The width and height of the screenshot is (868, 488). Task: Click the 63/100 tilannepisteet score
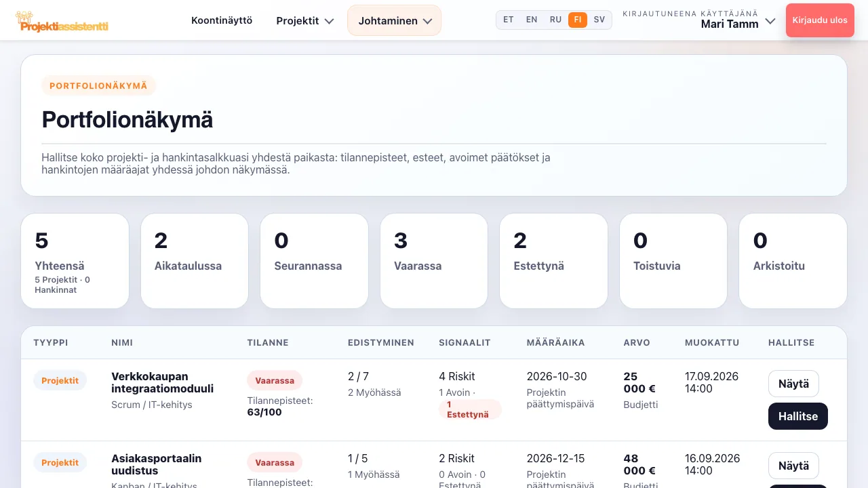click(264, 412)
